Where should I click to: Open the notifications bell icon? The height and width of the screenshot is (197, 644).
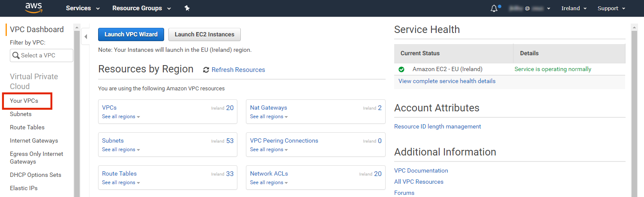tap(494, 9)
